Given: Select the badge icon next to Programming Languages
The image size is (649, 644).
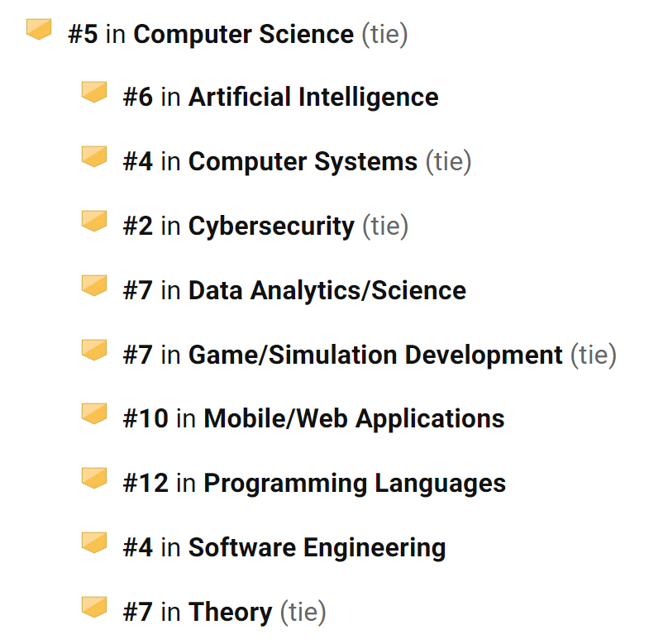Looking at the screenshot, I should coord(94,478).
